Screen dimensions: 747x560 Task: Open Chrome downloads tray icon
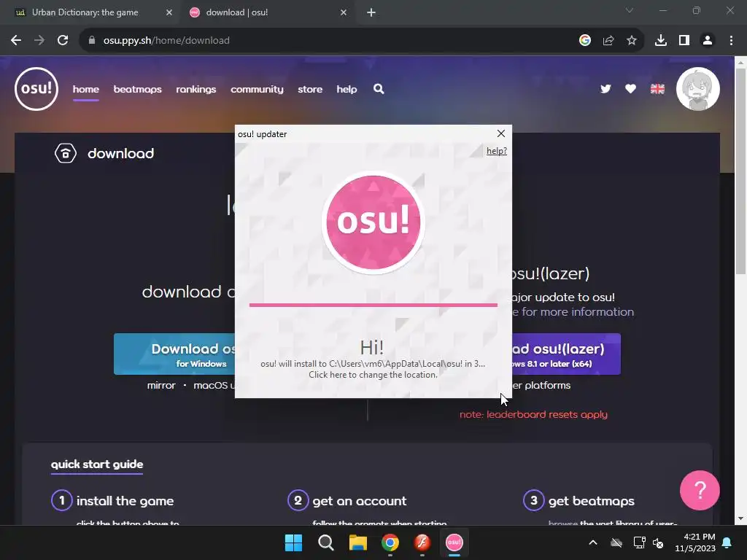(661, 41)
